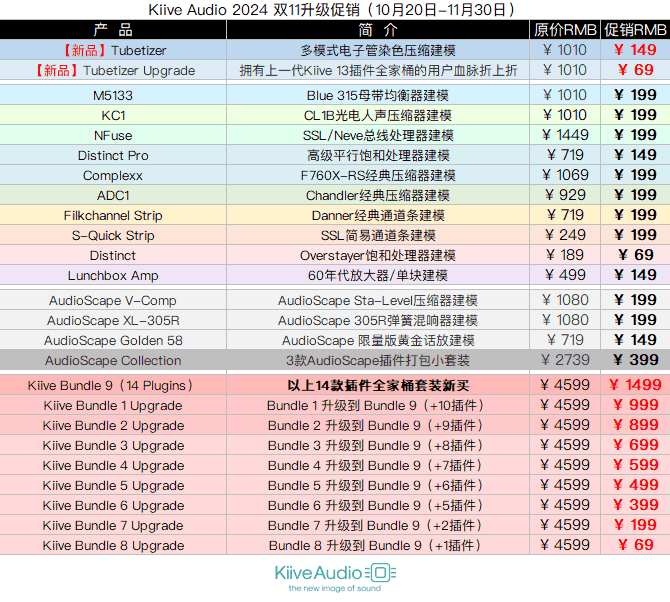Click the KC1 product name
Viewport: 670px width, 602px height.
pos(113,115)
